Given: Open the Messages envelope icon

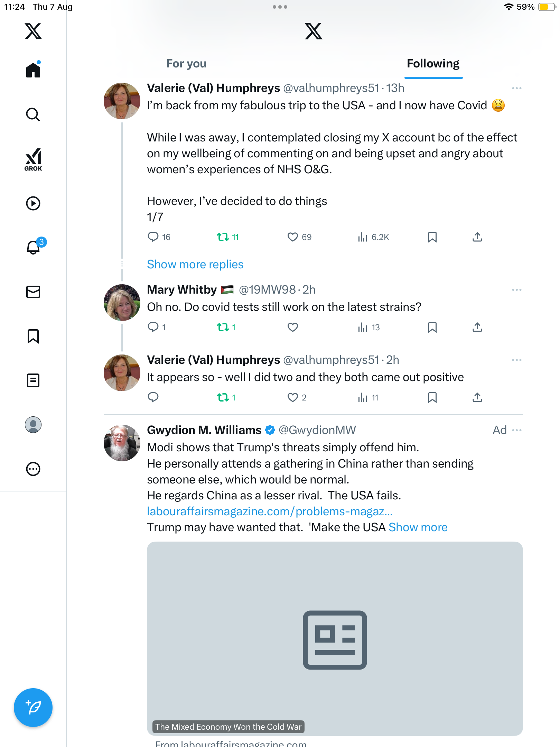Looking at the screenshot, I should point(33,292).
